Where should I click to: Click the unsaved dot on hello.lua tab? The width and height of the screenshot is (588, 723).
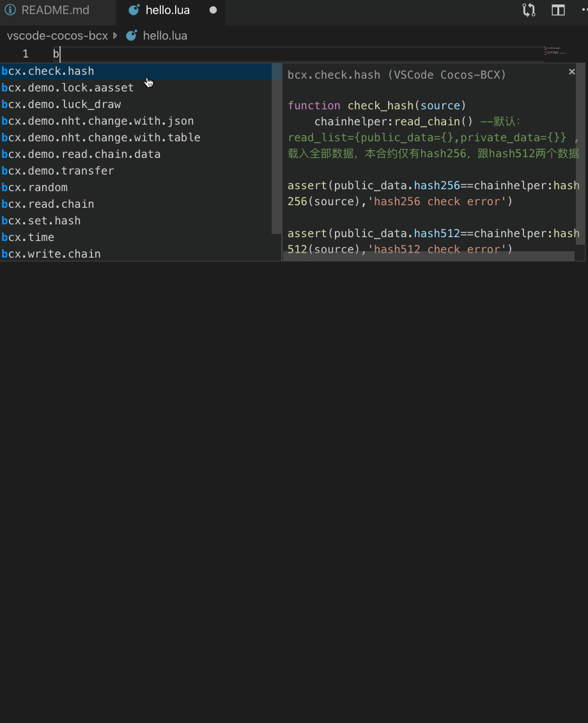213,10
